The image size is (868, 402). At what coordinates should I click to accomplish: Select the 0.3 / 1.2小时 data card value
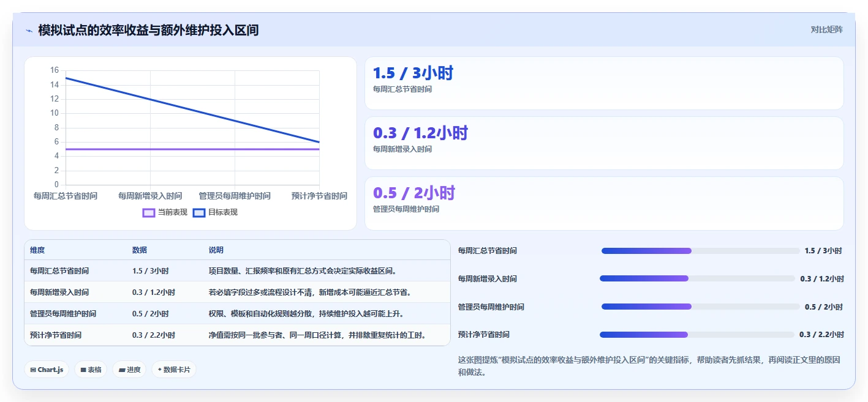tap(420, 133)
